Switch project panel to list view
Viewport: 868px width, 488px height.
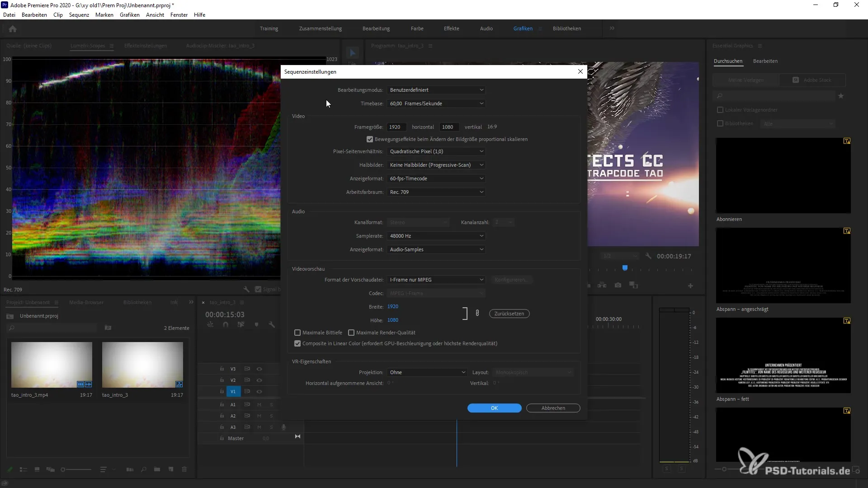coord(24,469)
